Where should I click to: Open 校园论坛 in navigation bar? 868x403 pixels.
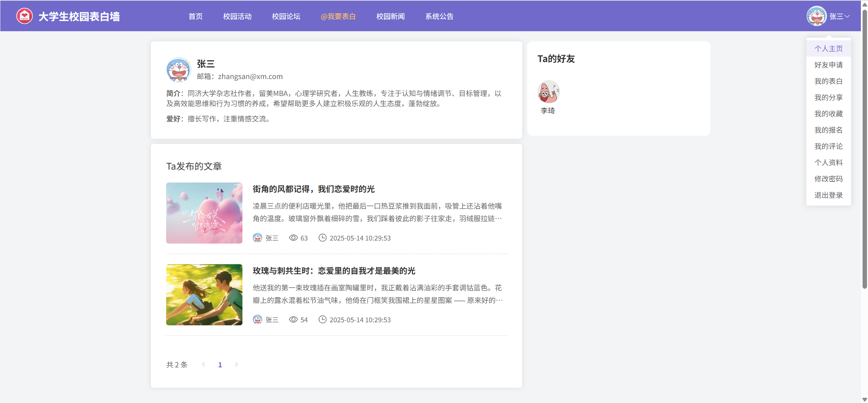[286, 16]
